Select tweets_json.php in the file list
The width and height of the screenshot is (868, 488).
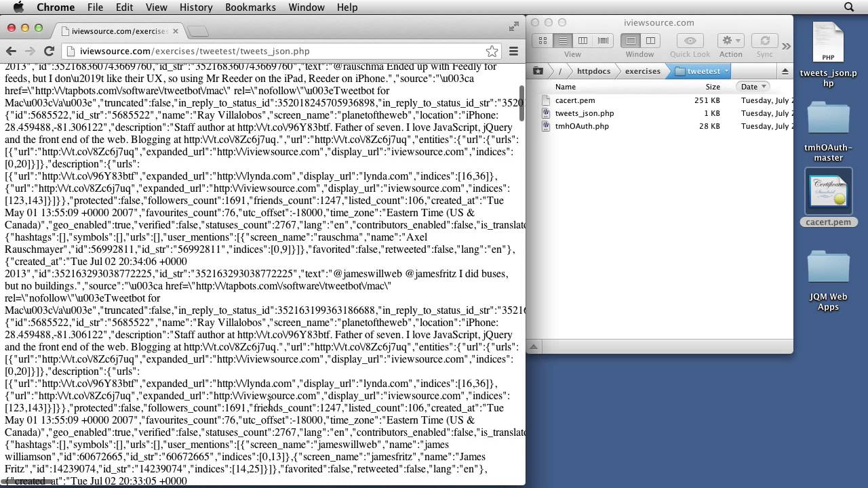[x=585, y=113]
